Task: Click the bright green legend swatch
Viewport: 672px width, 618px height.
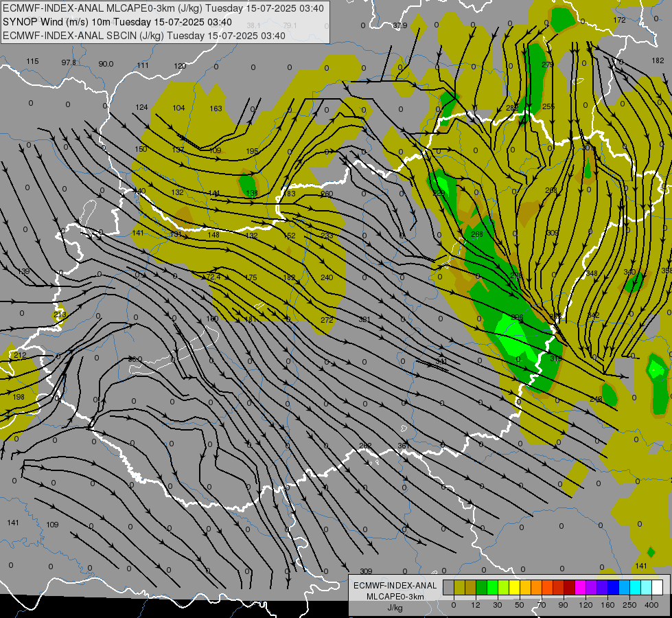Action: (492, 587)
